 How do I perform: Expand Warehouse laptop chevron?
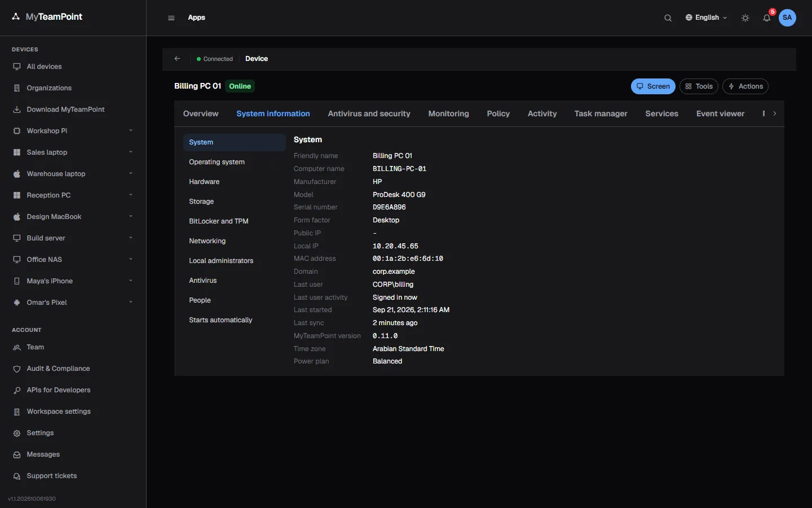tap(131, 173)
